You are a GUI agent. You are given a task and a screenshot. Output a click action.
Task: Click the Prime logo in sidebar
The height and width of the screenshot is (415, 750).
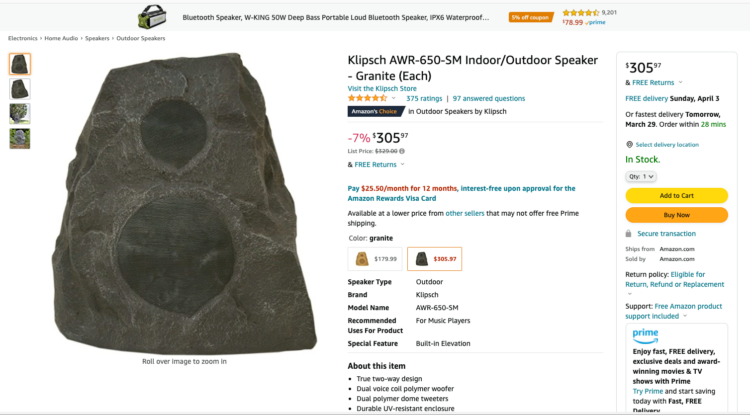645,333
